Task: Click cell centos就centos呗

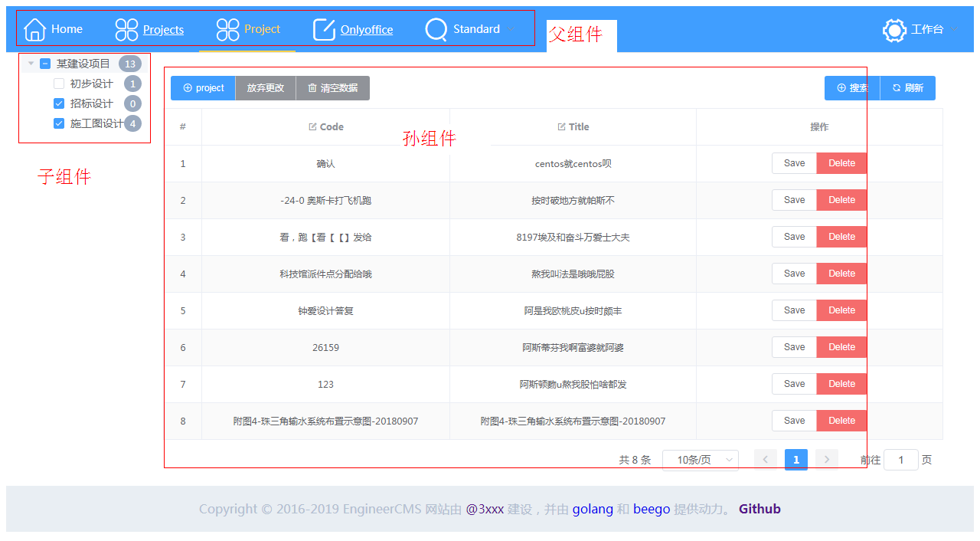Action: 573,163
